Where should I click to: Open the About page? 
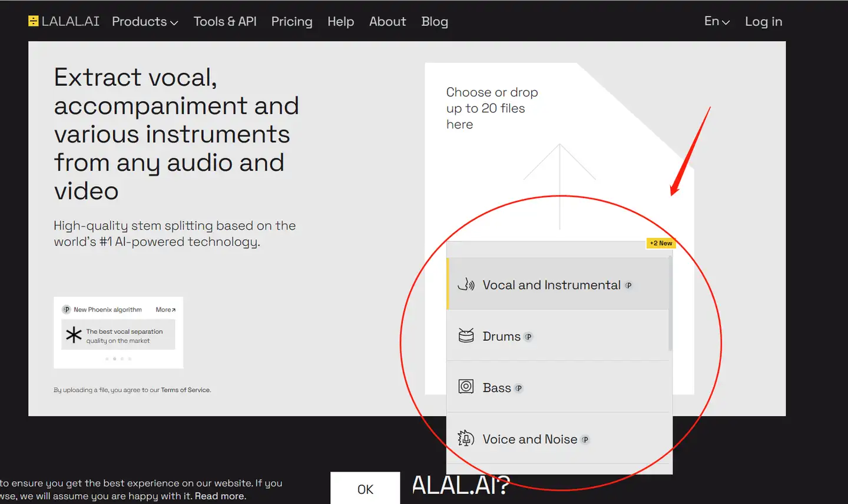coord(387,21)
